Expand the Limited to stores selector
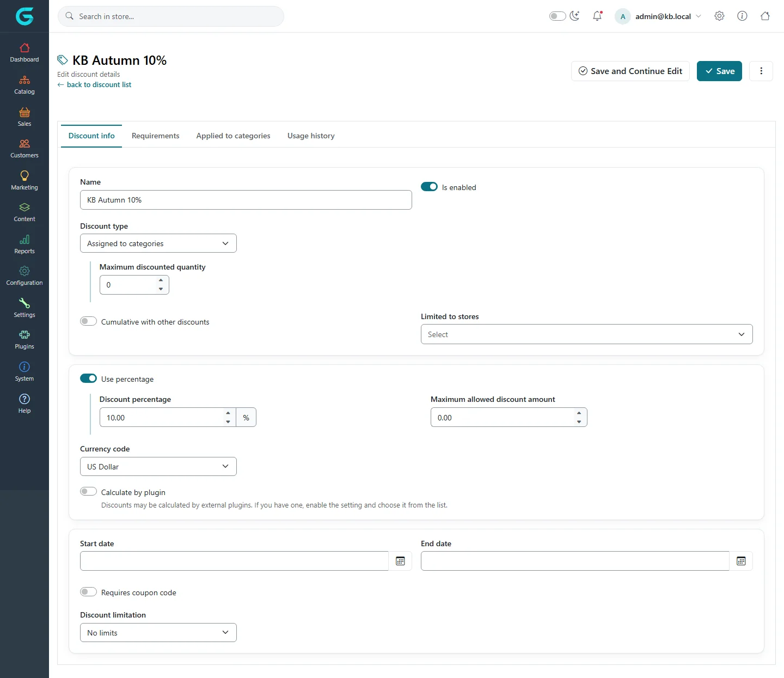Screen dimensions: 784x678 (587, 334)
